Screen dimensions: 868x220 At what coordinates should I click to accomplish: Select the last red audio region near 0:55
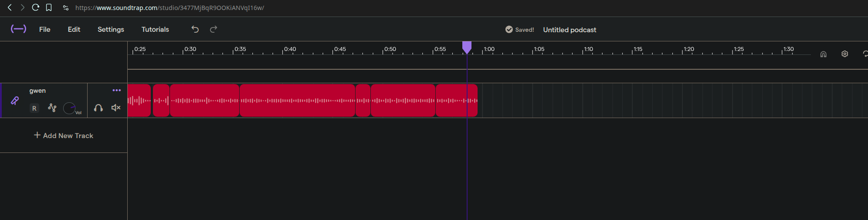pyautogui.click(x=457, y=101)
